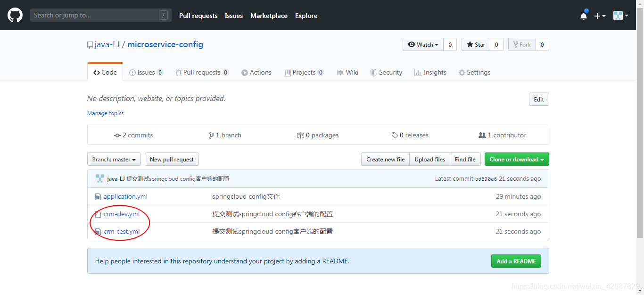Screen dimensions: 644x295
Task: Open repository Settings tab
Action: 475,72
